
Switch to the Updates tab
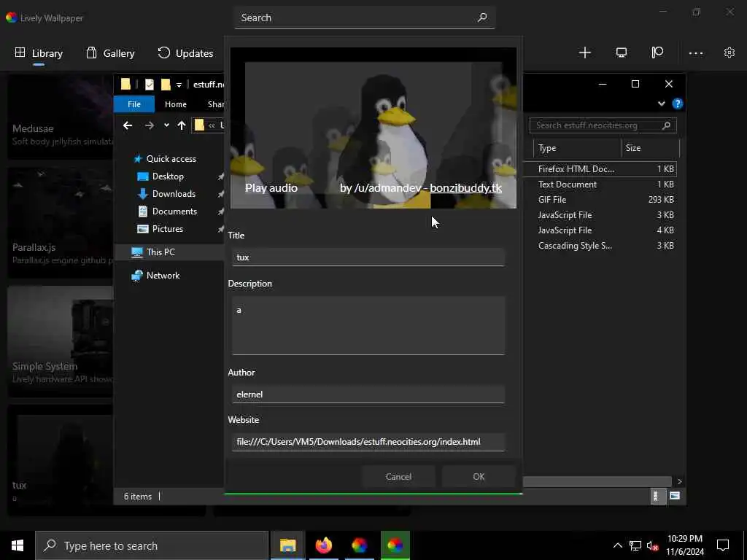pyautogui.click(x=185, y=53)
